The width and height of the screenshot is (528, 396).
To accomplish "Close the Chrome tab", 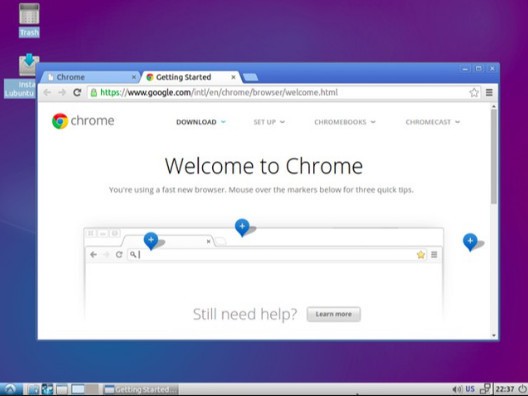I will tap(134, 77).
